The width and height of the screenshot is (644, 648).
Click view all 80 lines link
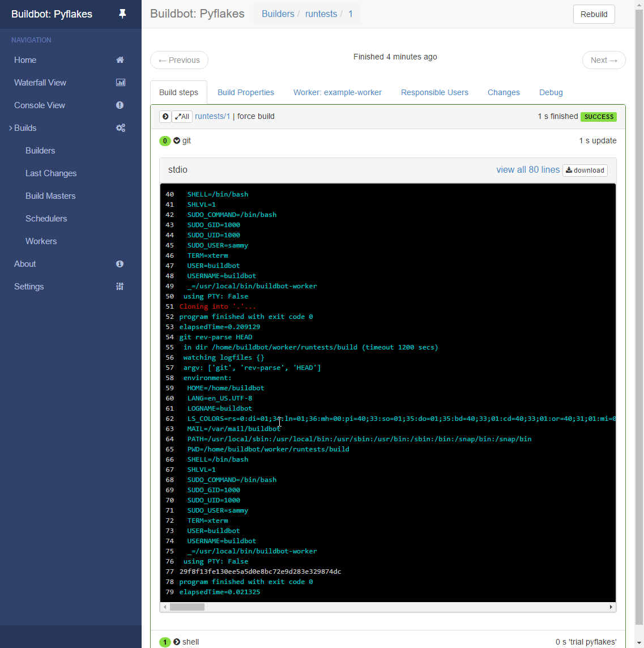click(x=528, y=170)
